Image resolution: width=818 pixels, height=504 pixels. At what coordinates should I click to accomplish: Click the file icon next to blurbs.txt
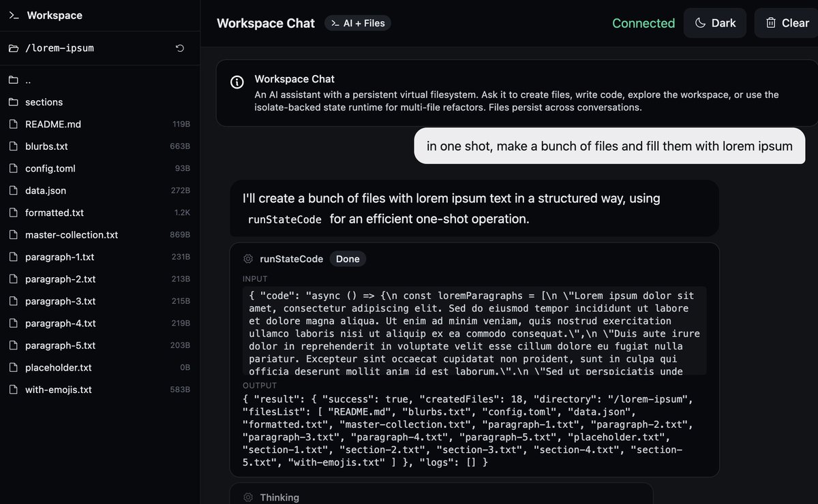pyautogui.click(x=14, y=146)
